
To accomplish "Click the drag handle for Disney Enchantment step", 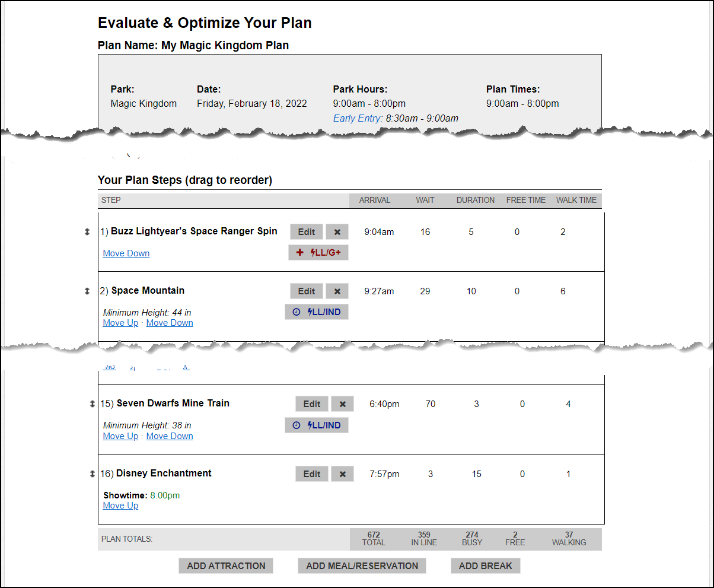I will [92, 473].
